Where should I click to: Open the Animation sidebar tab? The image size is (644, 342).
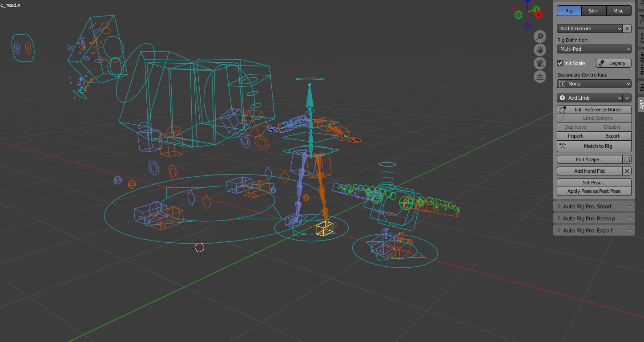coord(641,64)
